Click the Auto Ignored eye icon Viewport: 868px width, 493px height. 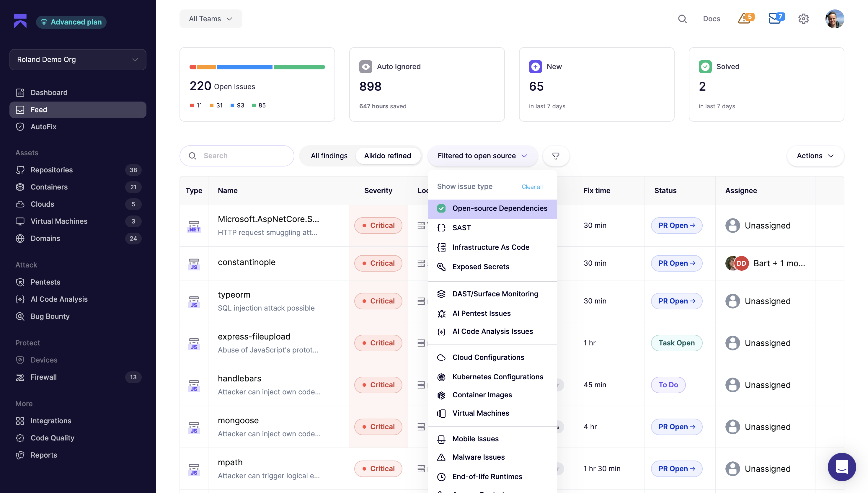tap(366, 67)
